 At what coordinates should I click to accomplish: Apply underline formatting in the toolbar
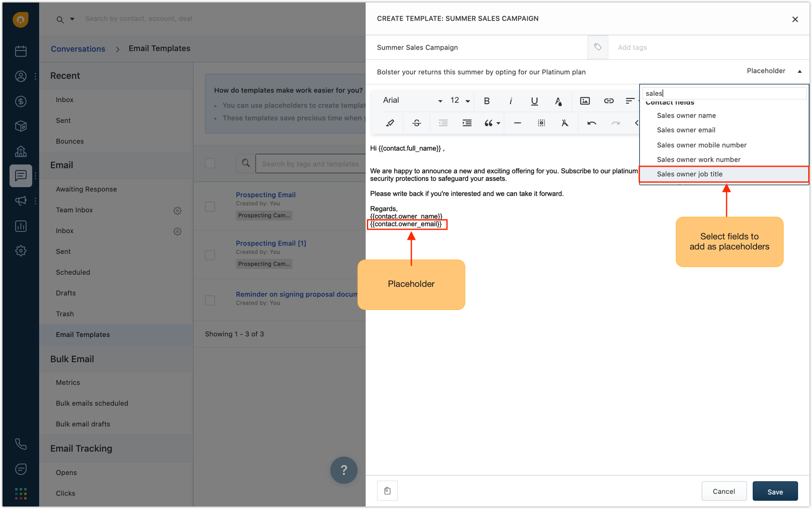(x=534, y=101)
